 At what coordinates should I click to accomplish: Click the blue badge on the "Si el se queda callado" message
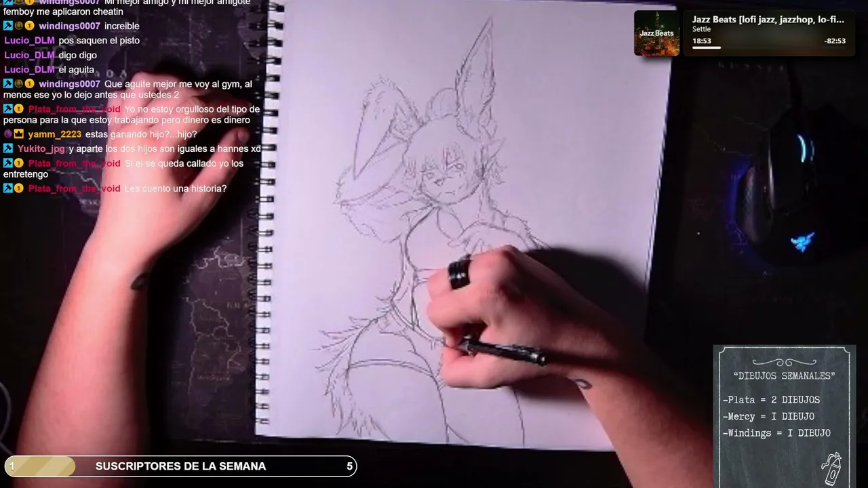8,163
